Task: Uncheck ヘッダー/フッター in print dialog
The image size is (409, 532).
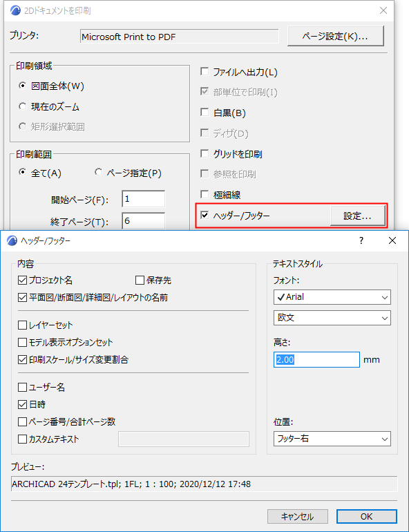Action: click(x=204, y=215)
